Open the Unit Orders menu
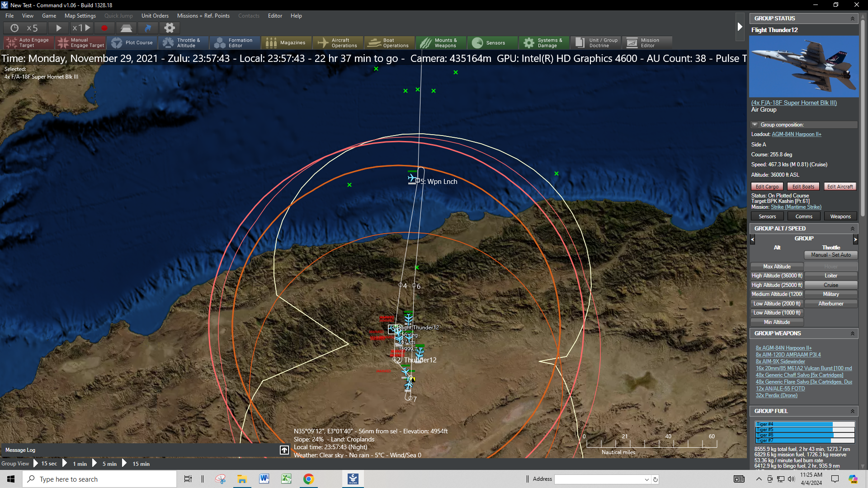The width and height of the screenshot is (868, 488). pyautogui.click(x=155, y=16)
